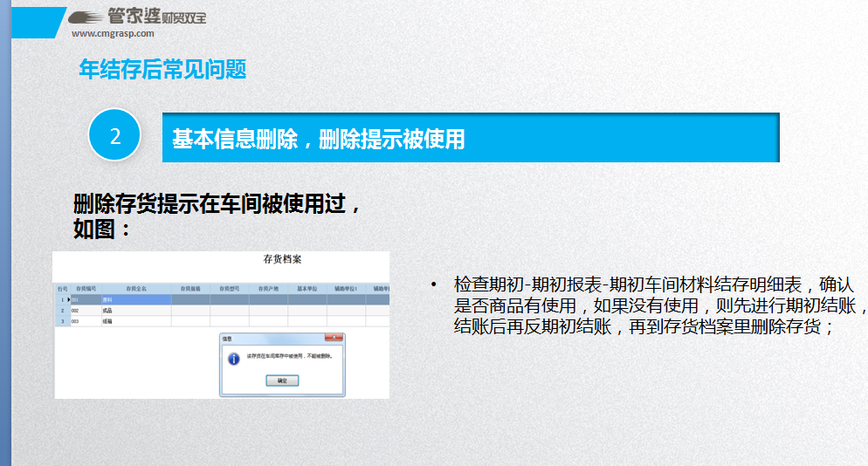The width and height of the screenshot is (868, 466).
Task: Click the 基本单位 column header
Action: 307,288
